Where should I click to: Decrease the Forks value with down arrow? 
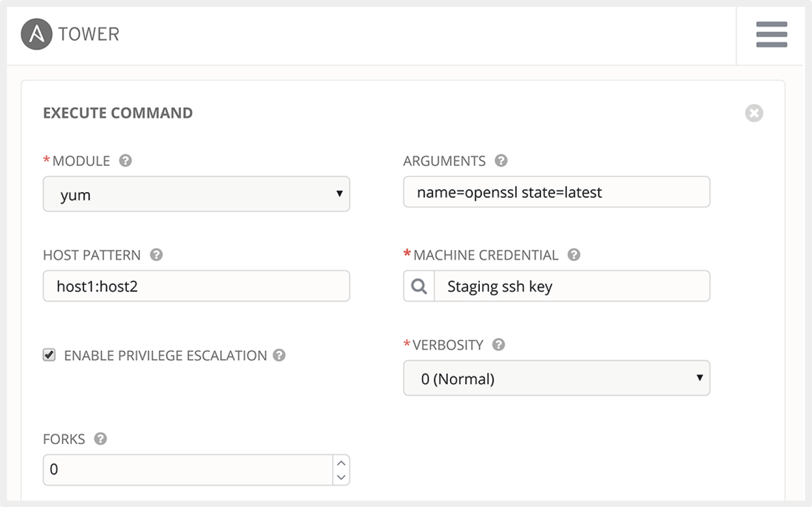coord(341,477)
